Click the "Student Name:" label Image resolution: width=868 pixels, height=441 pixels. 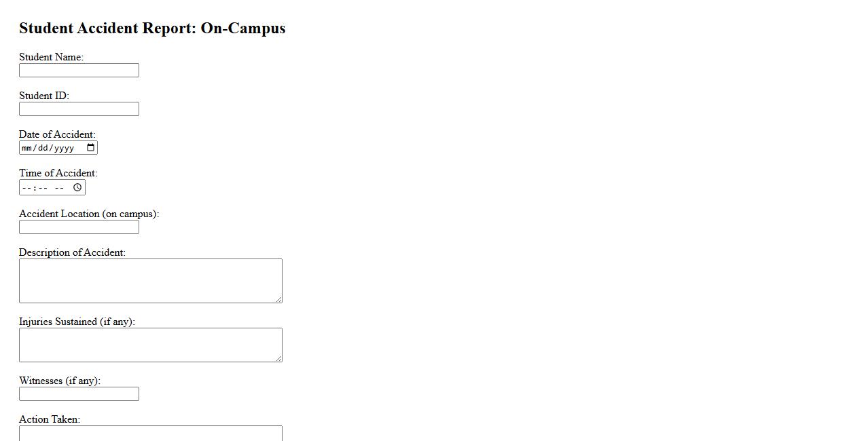[51, 57]
